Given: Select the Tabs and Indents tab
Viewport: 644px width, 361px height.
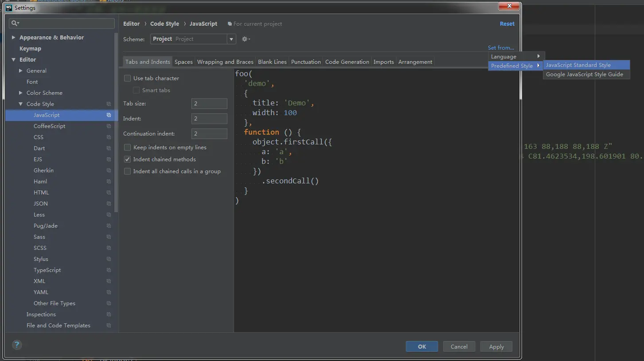Looking at the screenshot, I should (x=148, y=62).
